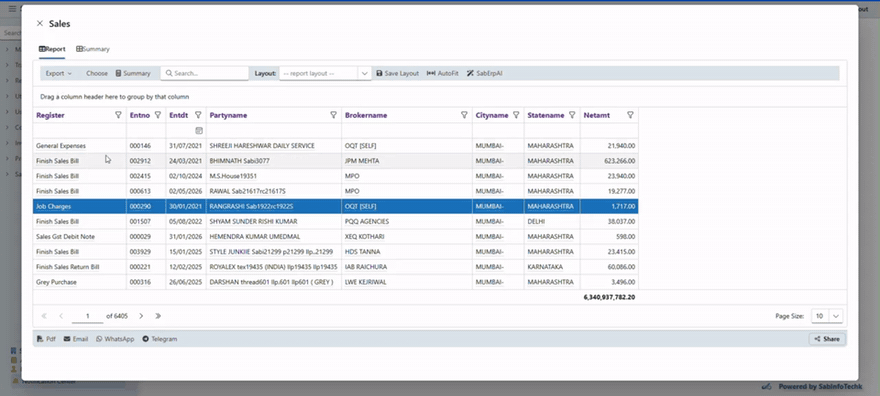
Task: Open the Entdt date picker calendar icon
Action: tap(199, 131)
